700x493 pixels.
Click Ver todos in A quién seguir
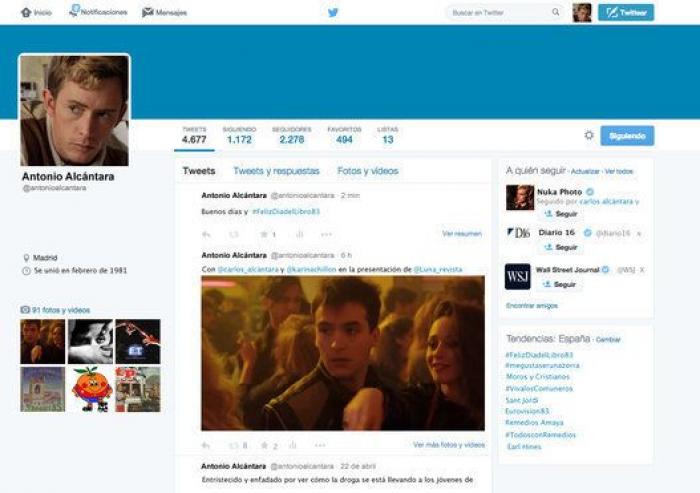[619, 171]
